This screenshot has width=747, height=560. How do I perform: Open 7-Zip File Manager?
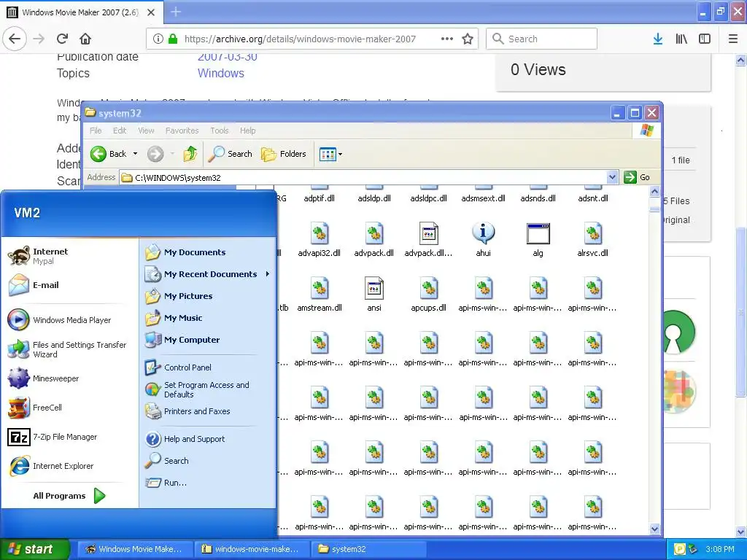53,437
